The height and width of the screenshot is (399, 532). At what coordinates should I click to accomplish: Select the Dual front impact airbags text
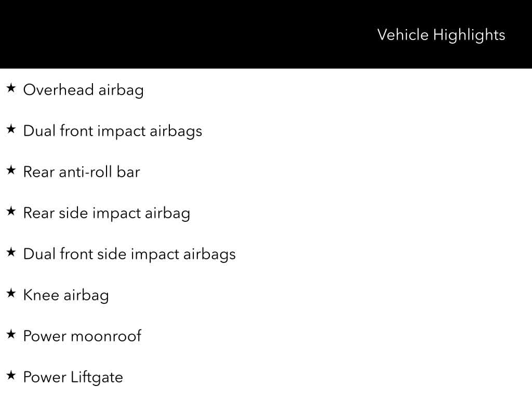112,131
